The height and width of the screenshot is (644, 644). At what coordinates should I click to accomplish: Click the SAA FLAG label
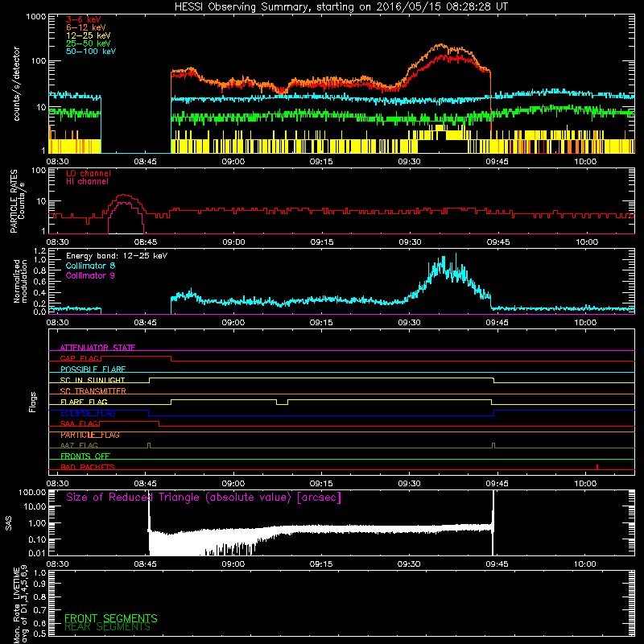[79, 423]
